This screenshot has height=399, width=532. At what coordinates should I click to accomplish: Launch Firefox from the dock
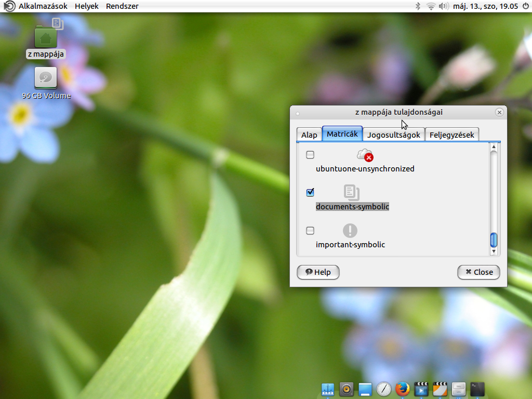(x=403, y=389)
